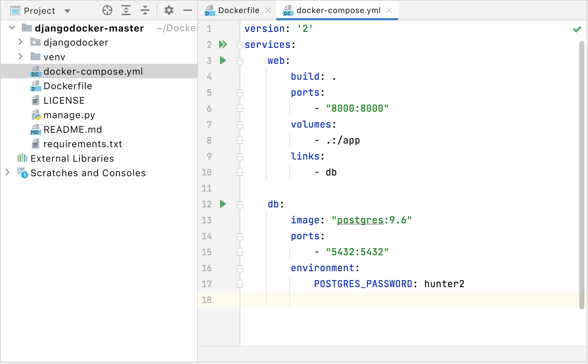The image size is (588, 364).
Task: Run the web service gutter arrow
Action: [x=223, y=61]
